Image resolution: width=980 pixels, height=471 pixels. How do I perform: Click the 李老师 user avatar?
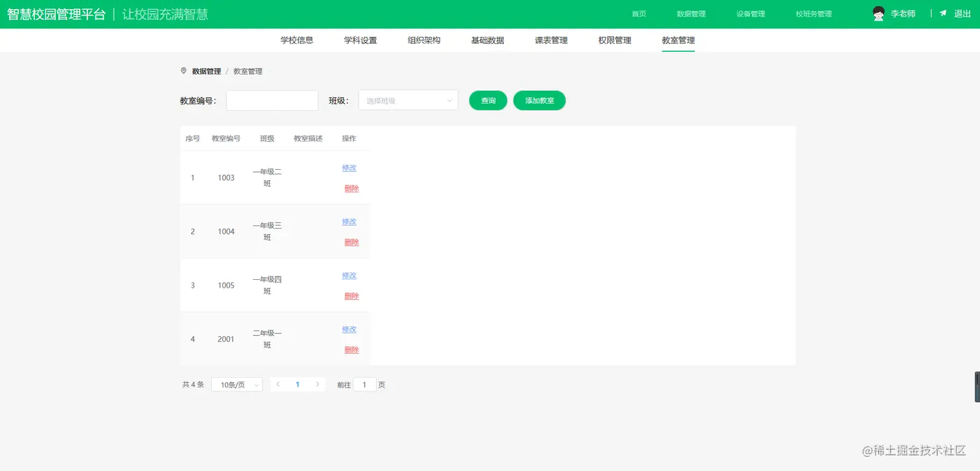click(x=878, y=12)
